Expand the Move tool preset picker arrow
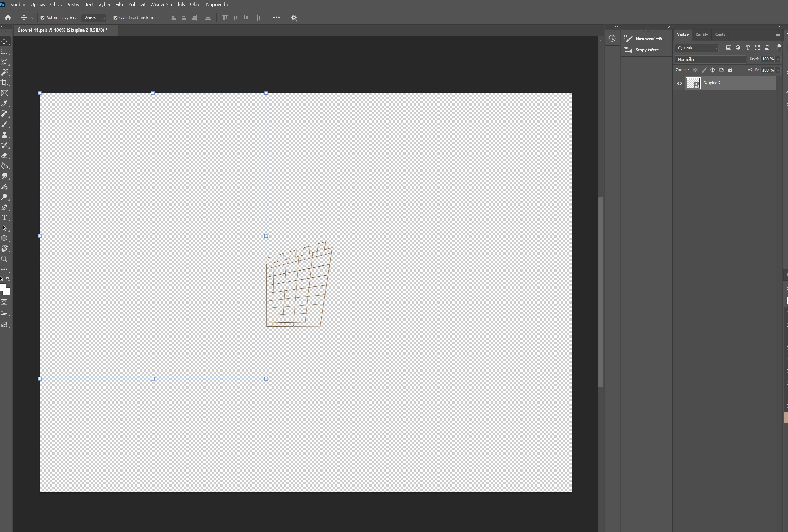This screenshot has width=788, height=532. point(32,18)
